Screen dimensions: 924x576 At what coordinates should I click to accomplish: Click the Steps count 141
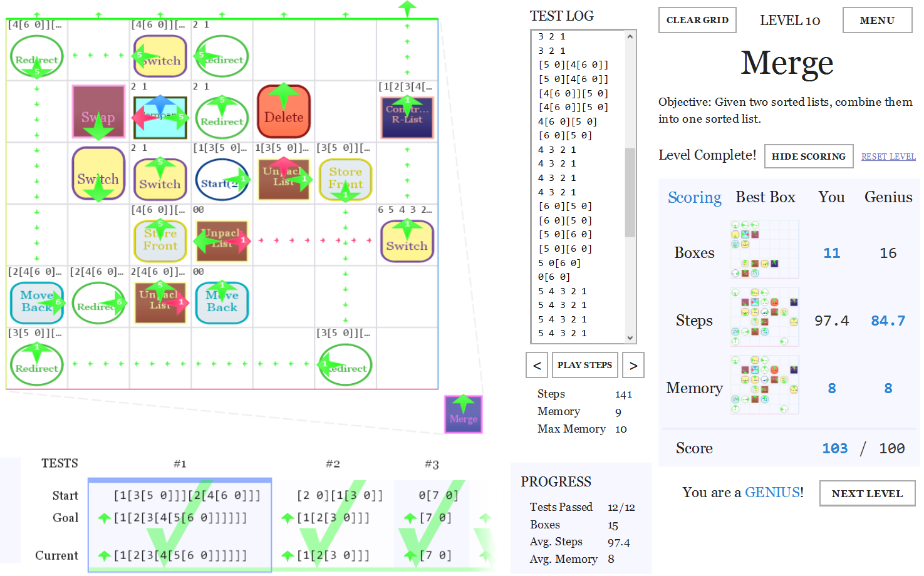[623, 394]
